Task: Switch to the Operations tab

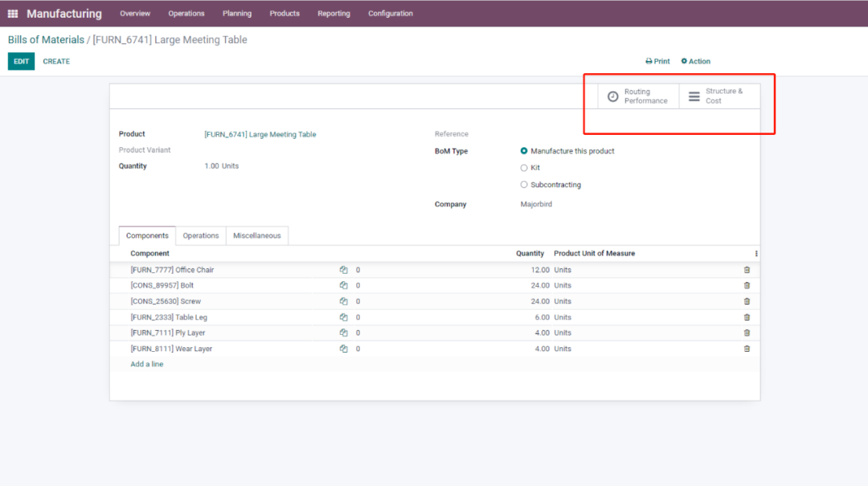Action: pyautogui.click(x=201, y=235)
